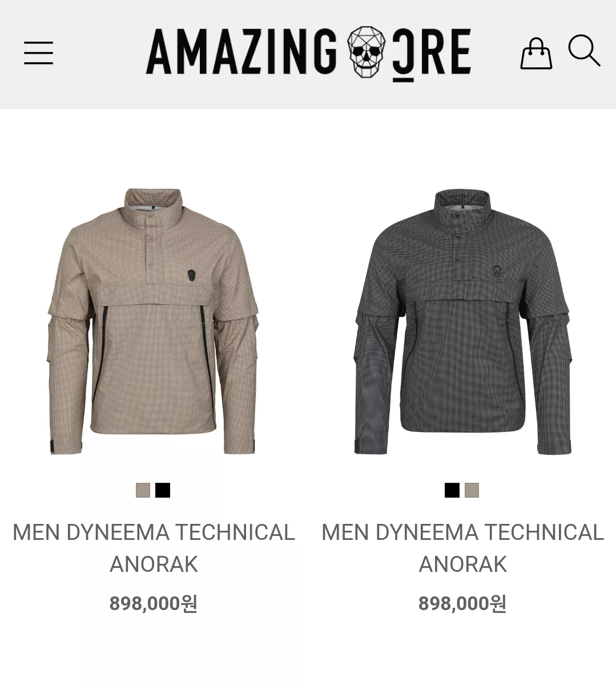Open the hamburger navigation menu
616x686 pixels.
coord(38,53)
